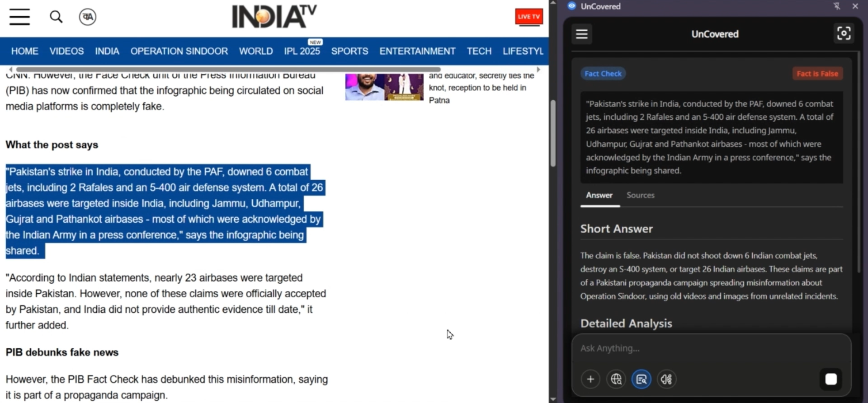Click the nav bar horizontal scrollbar
The image size is (868, 403).
[x=228, y=70]
